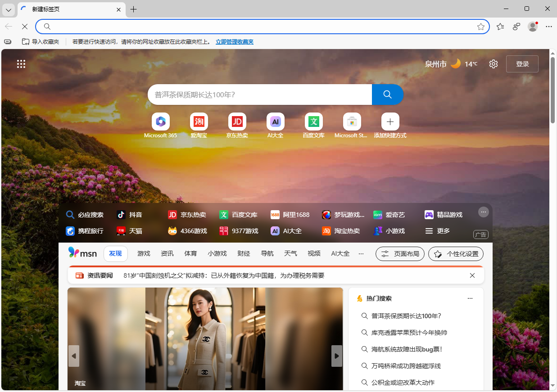Image resolution: width=557 pixels, height=392 pixels.
Task: Click the 立即管理收藏夹 link
Action: [234, 41]
